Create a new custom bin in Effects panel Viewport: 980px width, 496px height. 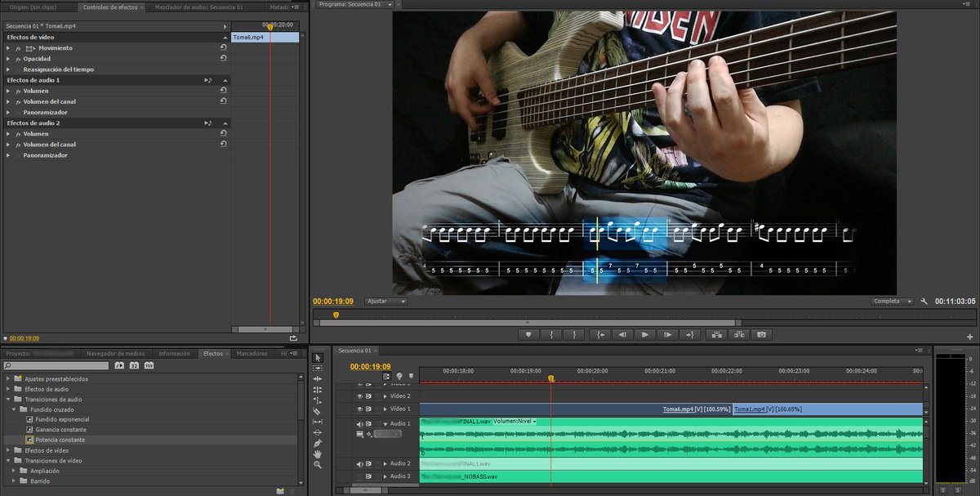click(x=280, y=490)
